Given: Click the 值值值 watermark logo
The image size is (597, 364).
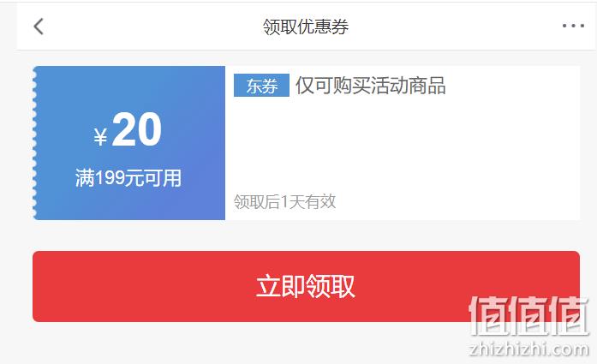Looking at the screenshot, I should coord(528,316).
